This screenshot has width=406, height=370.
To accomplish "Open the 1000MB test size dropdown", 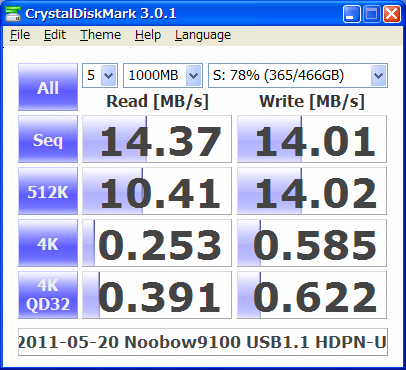I will click(163, 75).
